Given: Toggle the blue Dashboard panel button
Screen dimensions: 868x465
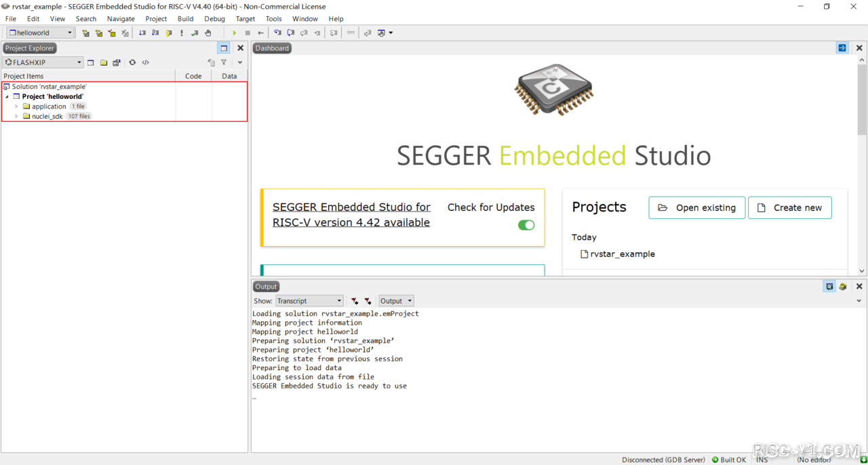Looking at the screenshot, I should [842, 48].
